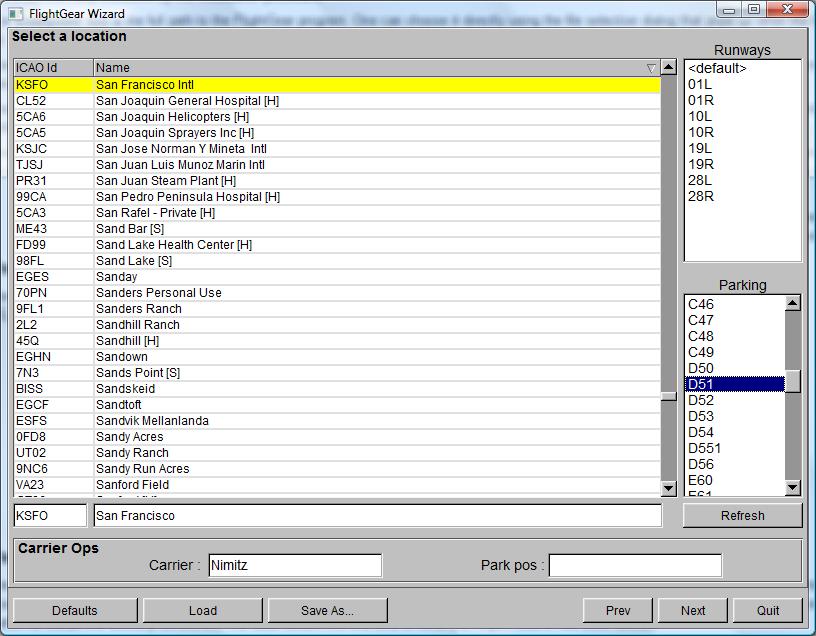Image resolution: width=816 pixels, height=636 pixels.
Task: Pick parking position D54
Action: 735,433
